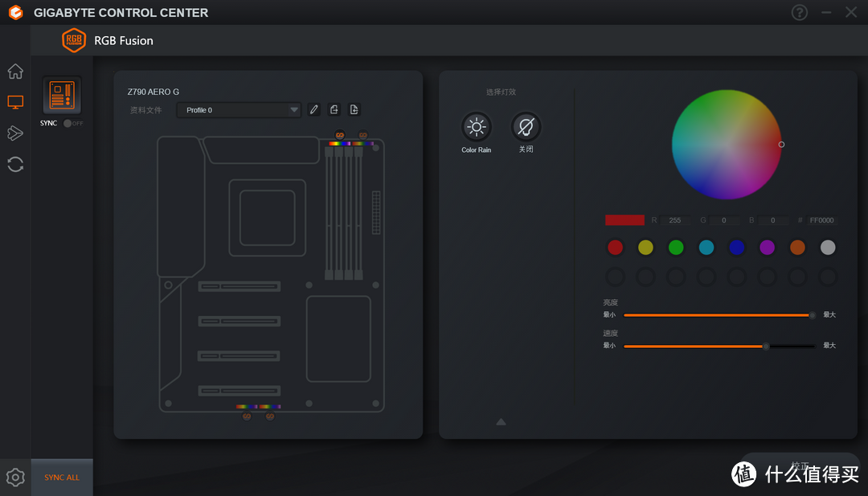The image size is (868, 496).
Task: Select the 关闭 (off) lighting effect
Action: coord(526,127)
